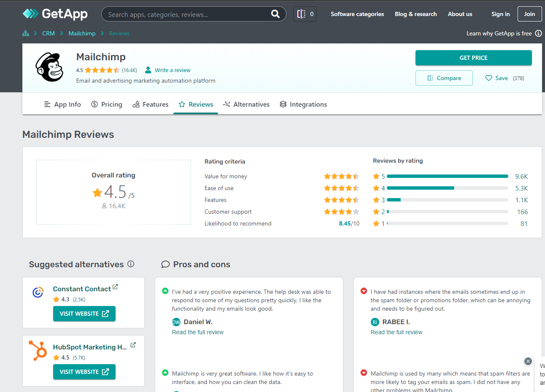
Task: Click the DW avatar of Daniel W.
Action: pos(176,322)
